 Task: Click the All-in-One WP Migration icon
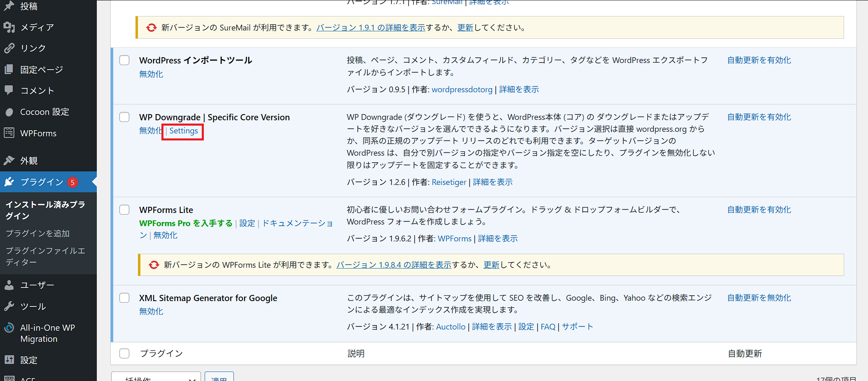pos(9,328)
